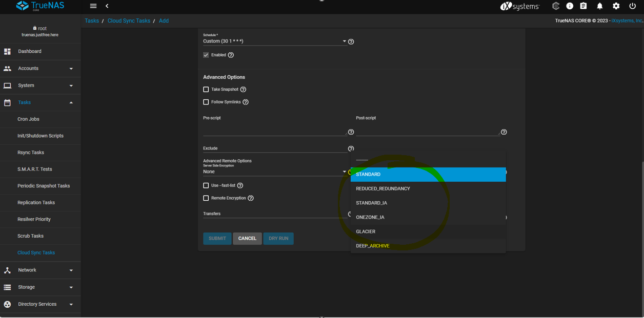Click the CANCEL button
This screenshot has height=318, width=644.
point(247,239)
